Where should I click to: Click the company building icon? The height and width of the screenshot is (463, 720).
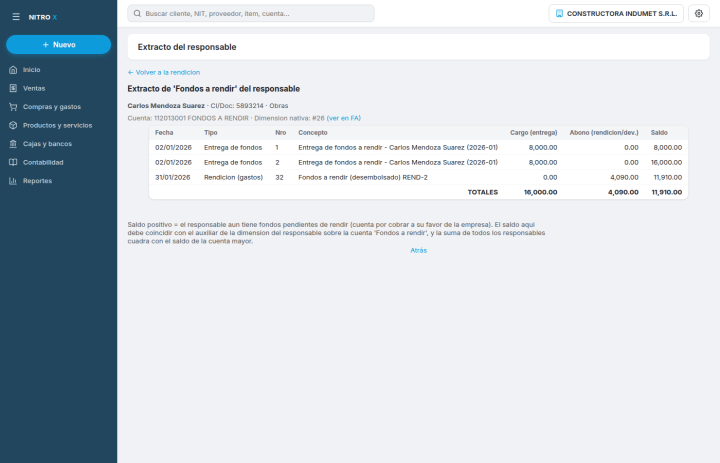click(559, 13)
